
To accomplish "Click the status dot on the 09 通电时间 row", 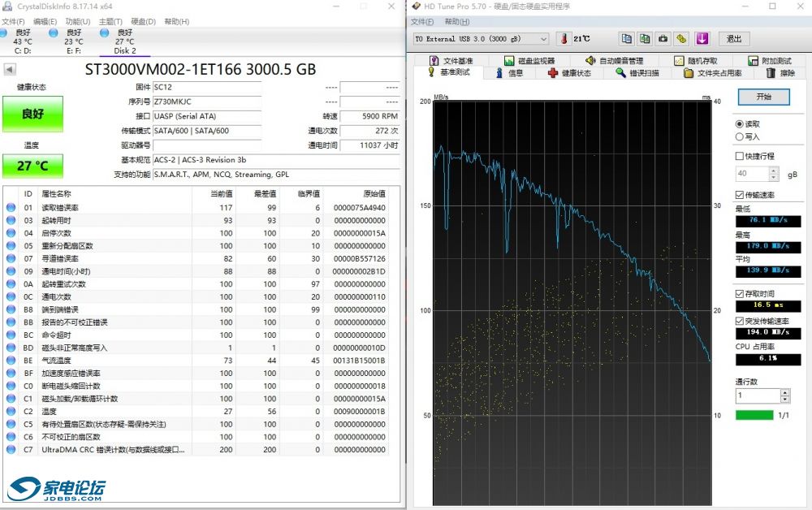I will (11, 271).
